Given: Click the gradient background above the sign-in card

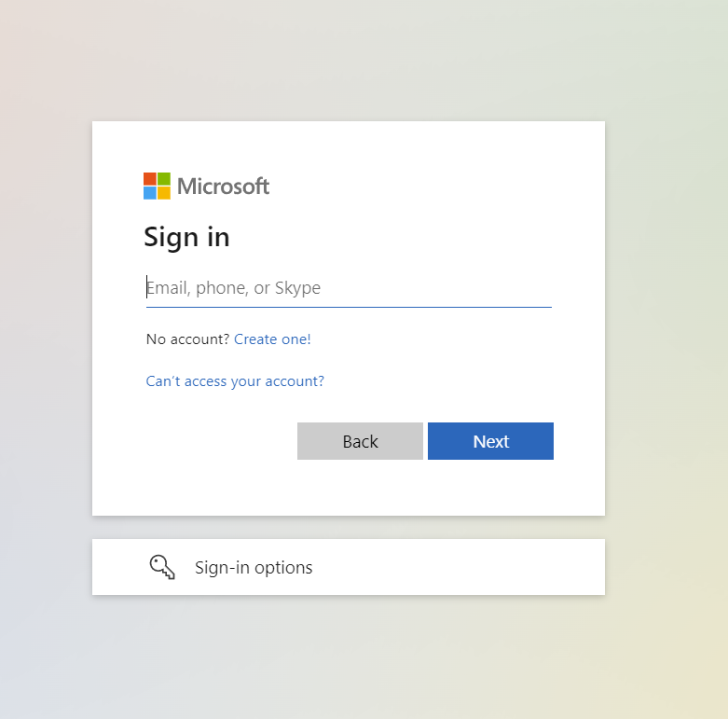Looking at the screenshot, I should pyautogui.click(x=349, y=61).
